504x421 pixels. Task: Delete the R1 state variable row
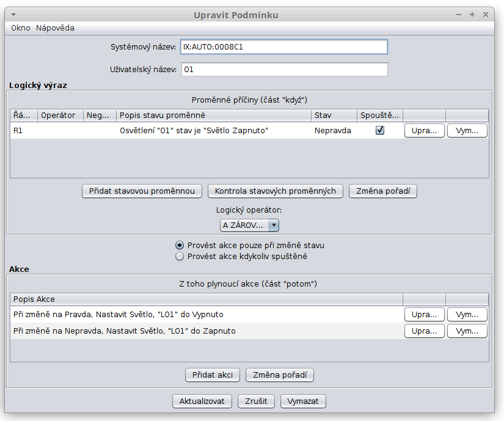tap(467, 130)
